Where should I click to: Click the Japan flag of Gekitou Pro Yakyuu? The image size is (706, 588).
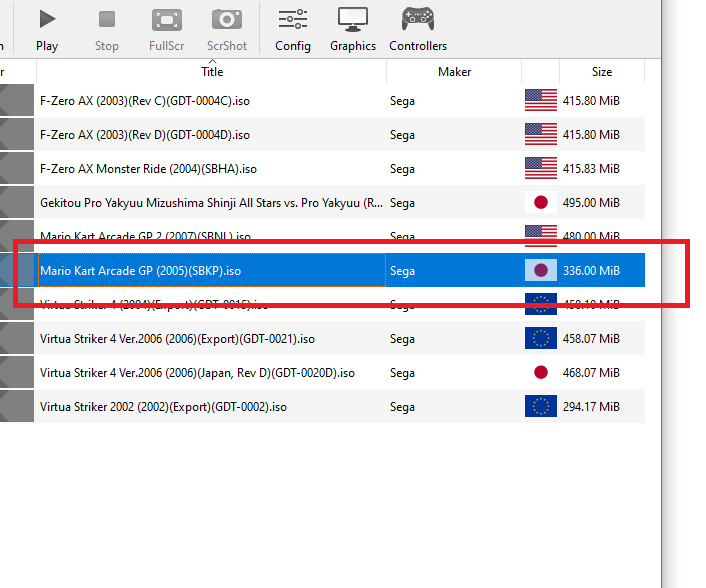pyautogui.click(x=541, y=202)
